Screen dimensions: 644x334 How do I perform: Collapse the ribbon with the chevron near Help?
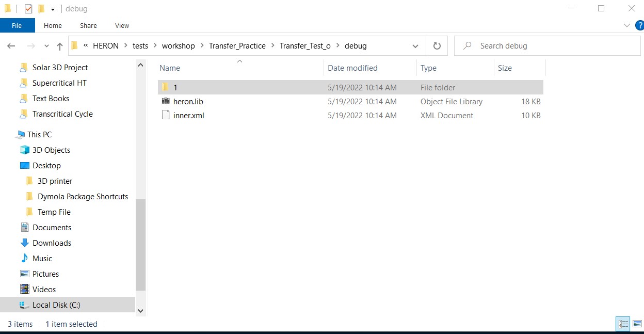pos(627,25)
